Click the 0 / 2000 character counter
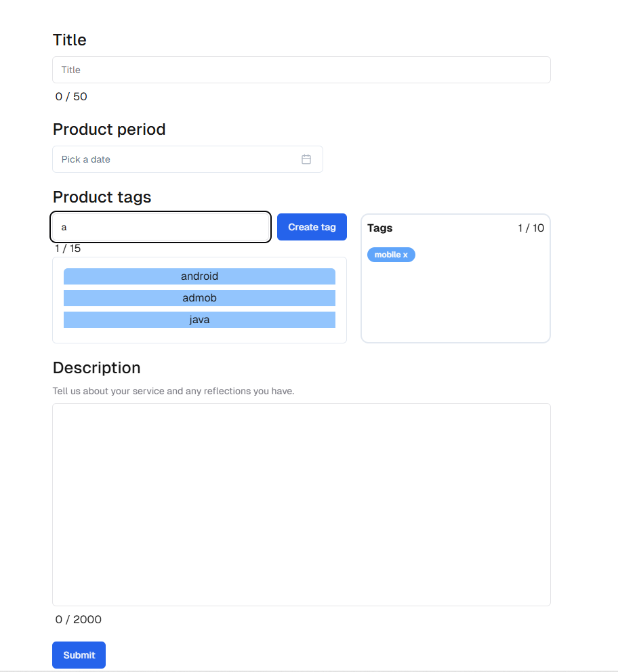618x672 pixels. click(x=79, y=619)
